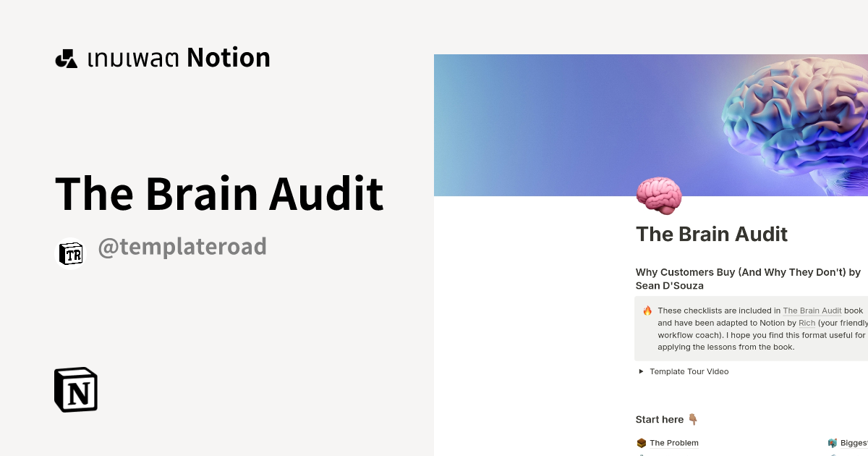This screenshot has width=868, height=456.
Task: Click the brain emoji page icon
Action: tap(659, 194)
